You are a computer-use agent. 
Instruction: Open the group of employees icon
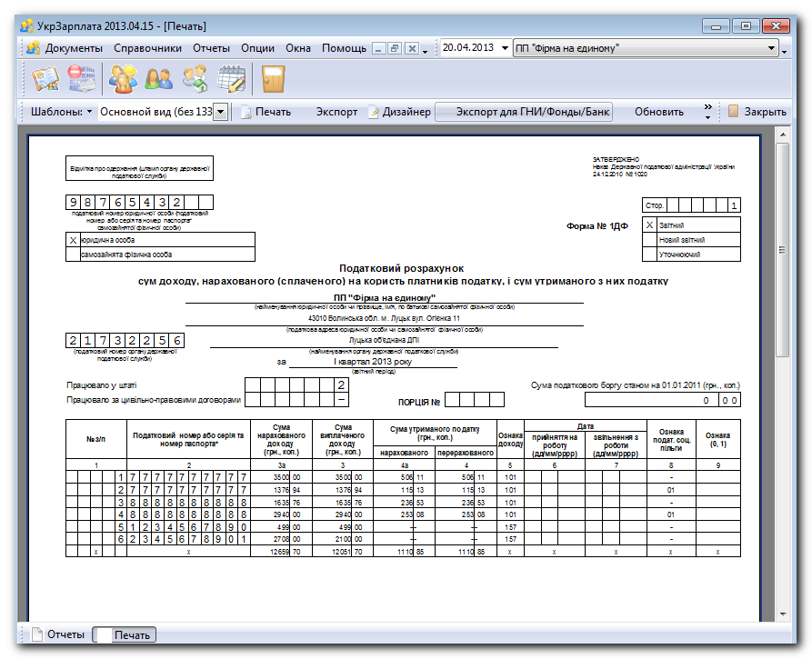(x=123, y=79)
